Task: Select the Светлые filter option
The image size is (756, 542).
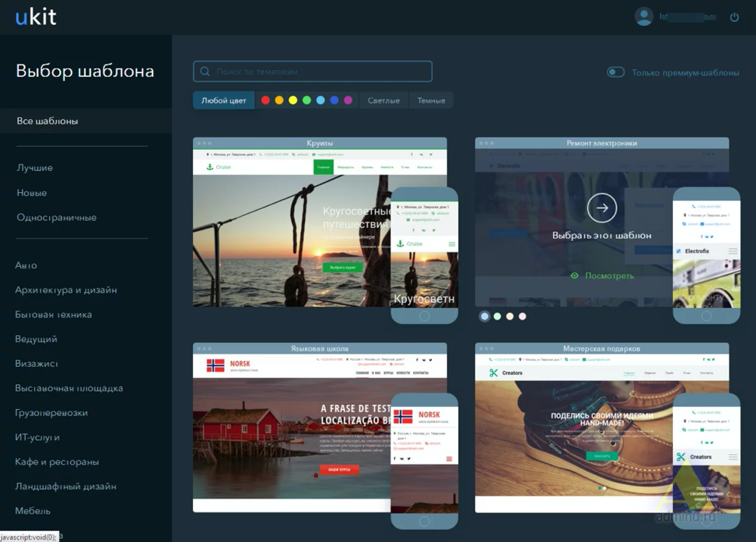Action: coord(383,100)
